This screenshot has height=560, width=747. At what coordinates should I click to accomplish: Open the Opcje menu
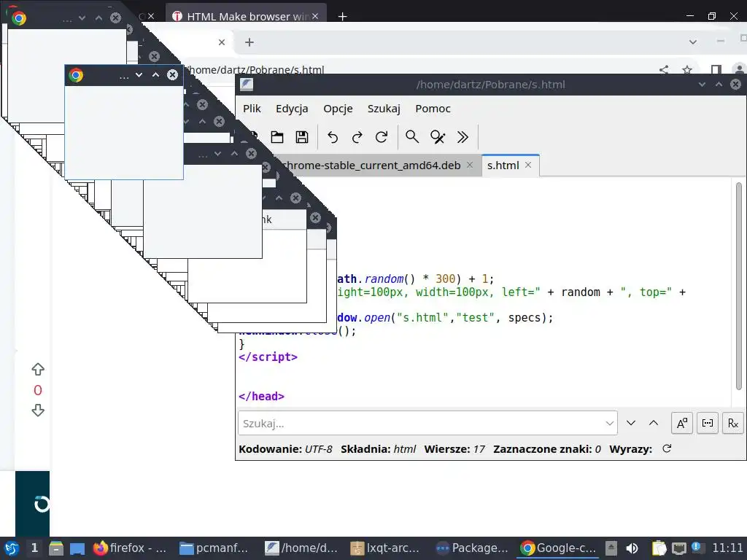(x=338, y=109)
